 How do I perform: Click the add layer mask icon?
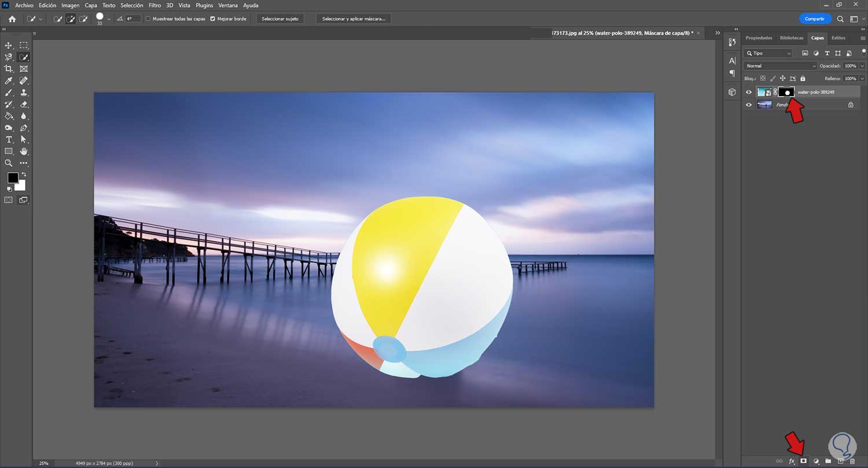804,460
